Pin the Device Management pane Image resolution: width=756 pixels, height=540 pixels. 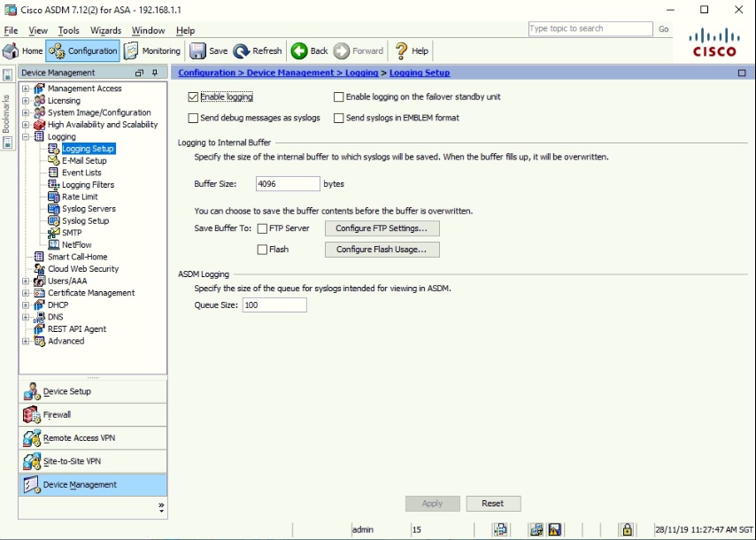click(x=155, y=73)
